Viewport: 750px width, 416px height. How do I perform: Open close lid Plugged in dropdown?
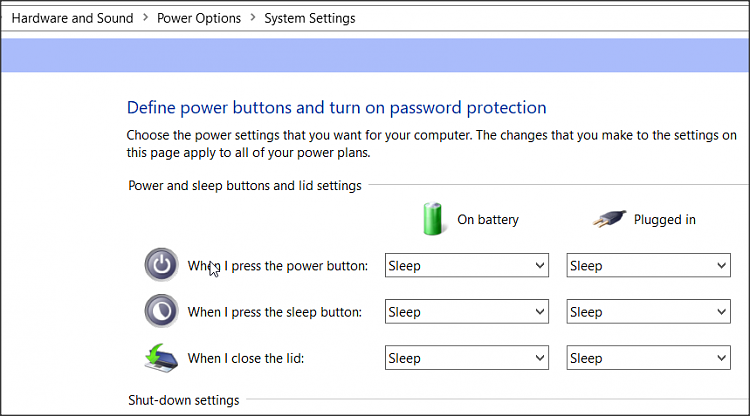[648, 358]
